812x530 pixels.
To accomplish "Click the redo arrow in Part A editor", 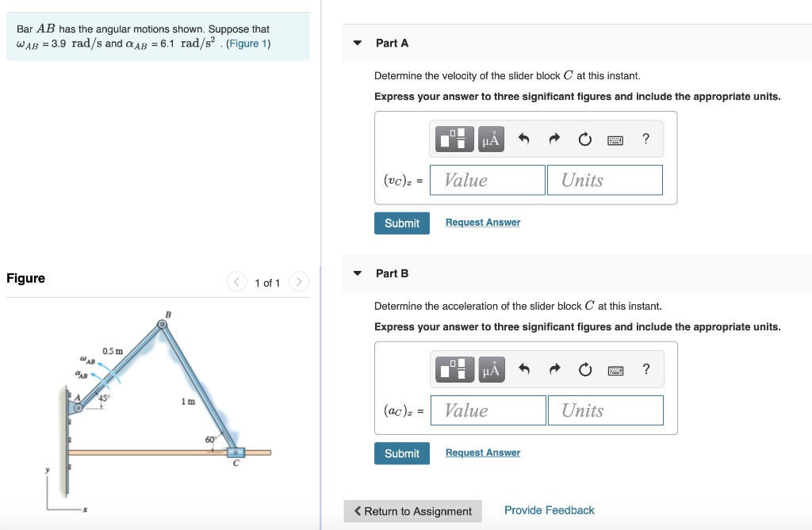I will click(553, 139).
